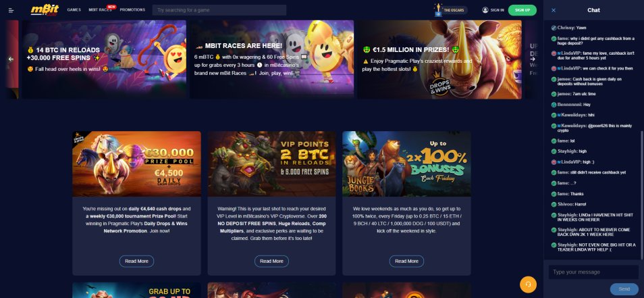Click the green Sign Up button
Image resolution: width=644 pixels, height=298 pixels.
(x=522, y=10)
